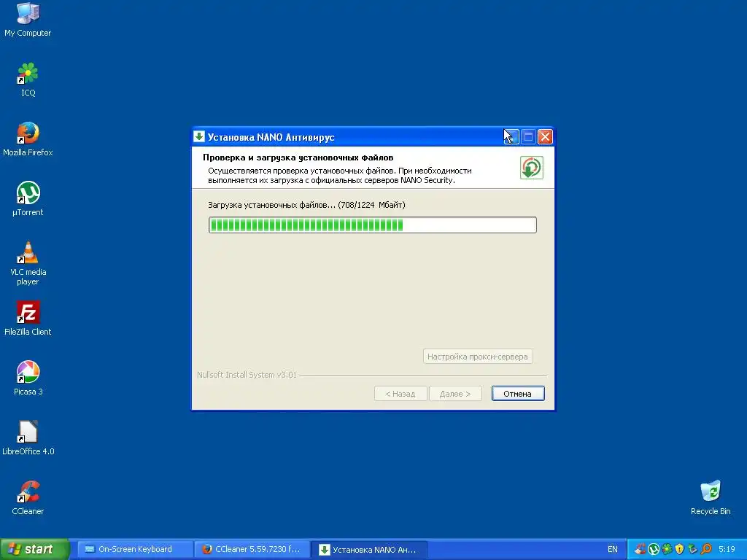Click the Загрузка установочных файлов status text
This screenshot has height=560, width=747.
coord(306,205)
